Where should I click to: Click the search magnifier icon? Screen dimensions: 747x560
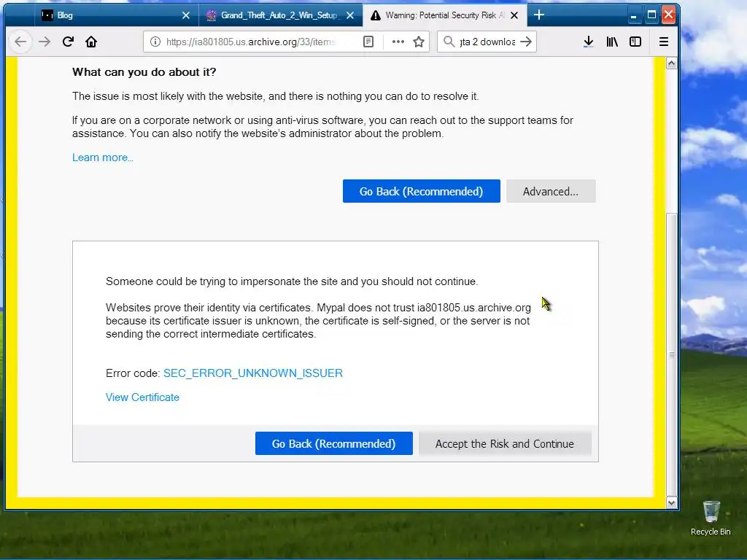tap(449, 42)
